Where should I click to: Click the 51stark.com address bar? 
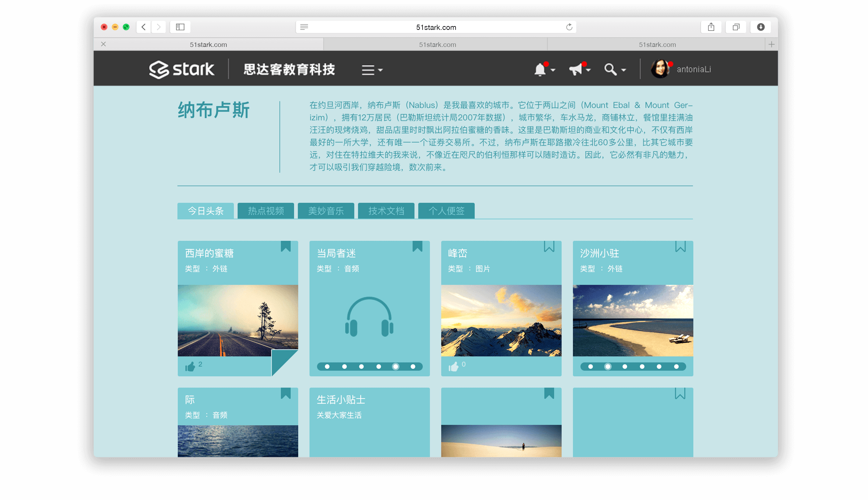click(436, 27)
